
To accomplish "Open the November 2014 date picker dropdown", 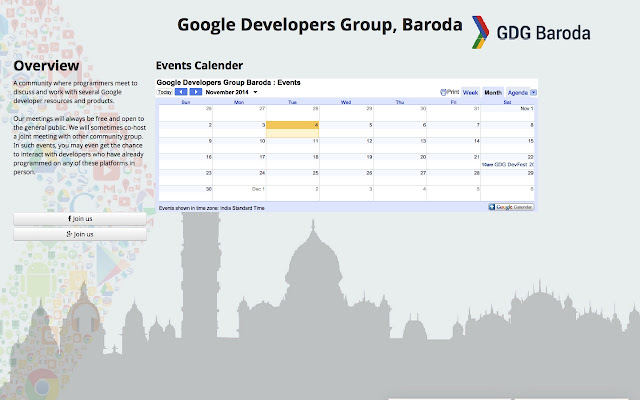I will tap(231, 92).
